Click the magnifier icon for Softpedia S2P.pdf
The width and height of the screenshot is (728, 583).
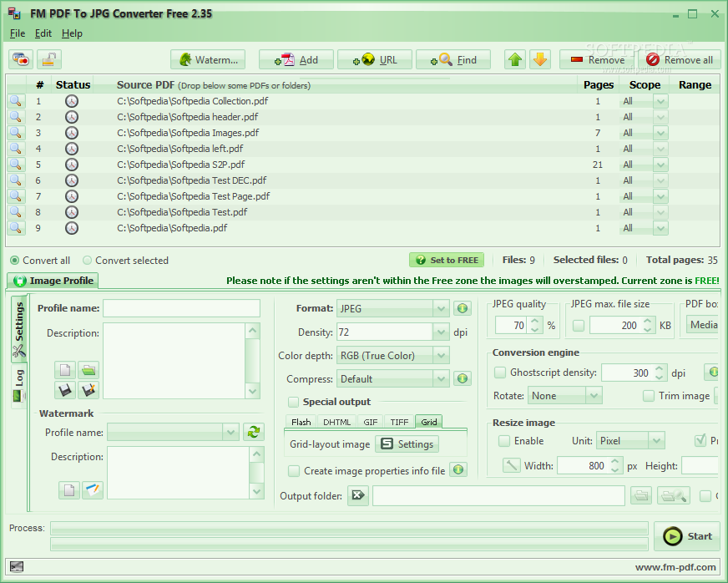(16, 164)
